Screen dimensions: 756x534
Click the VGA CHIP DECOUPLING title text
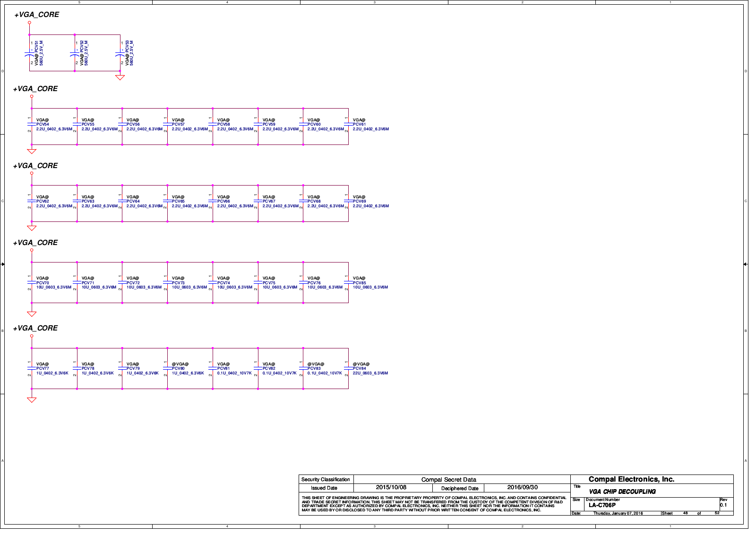click(622, 492)
